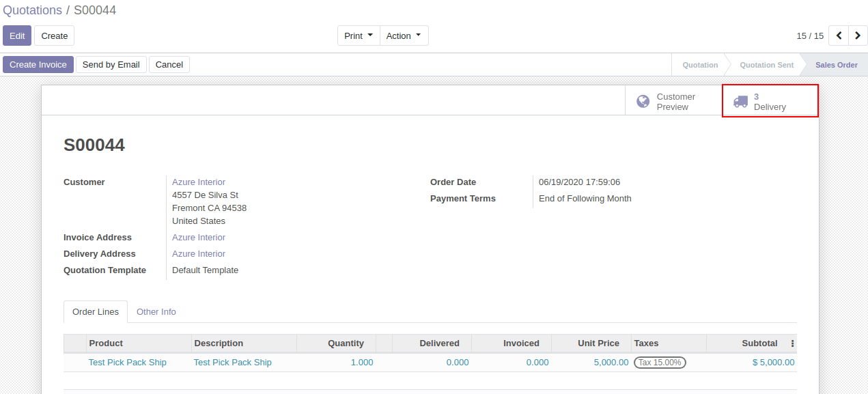This screenshot has height=394, width=868.
Task: Click United States address line
Action: click(199, 221)
